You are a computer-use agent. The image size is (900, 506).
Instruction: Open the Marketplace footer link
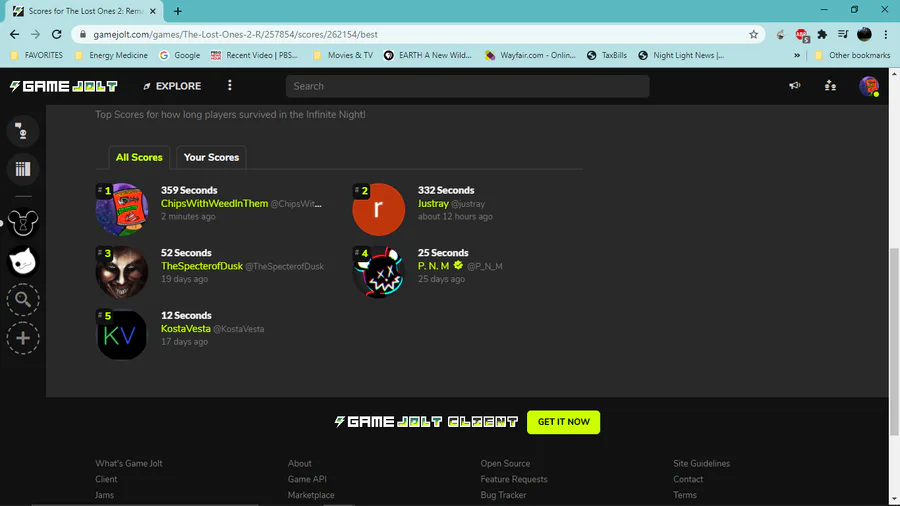pyautogui.click(x=311, y=495)
